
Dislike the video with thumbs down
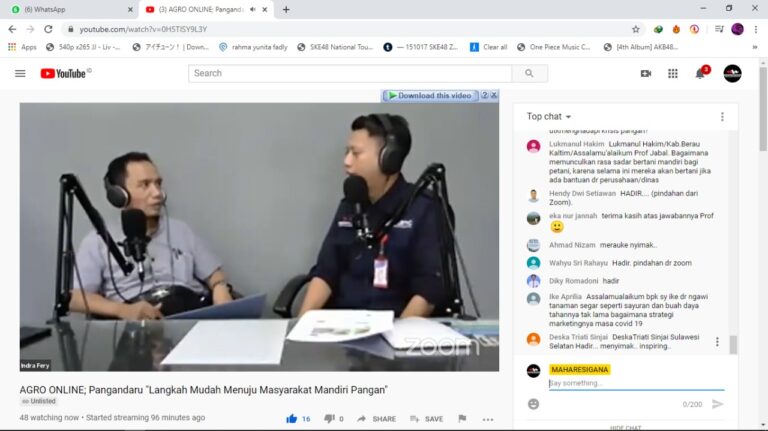point(329,419)
